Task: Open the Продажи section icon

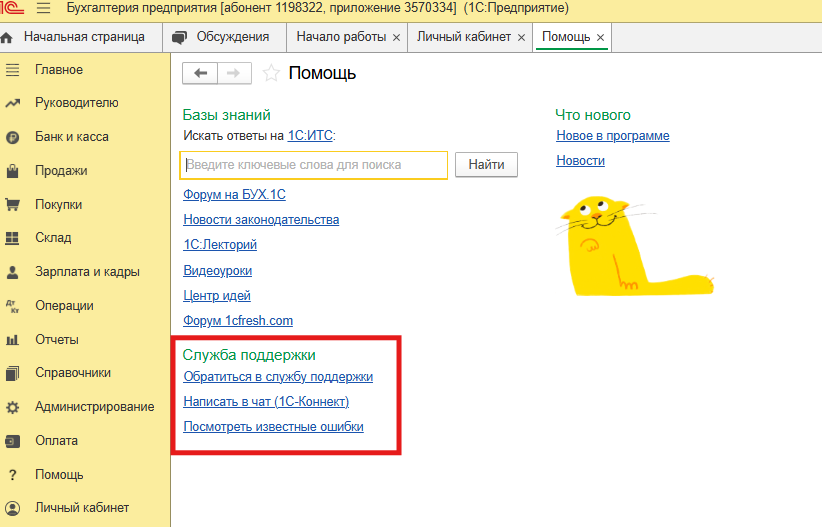Action: [x=13, y=171]
